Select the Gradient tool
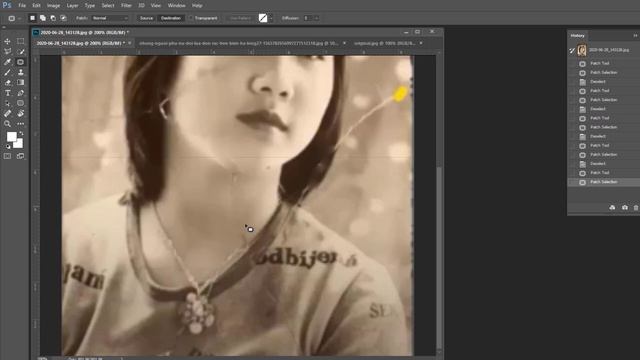 pyautogui.click(x=20, y=82)
